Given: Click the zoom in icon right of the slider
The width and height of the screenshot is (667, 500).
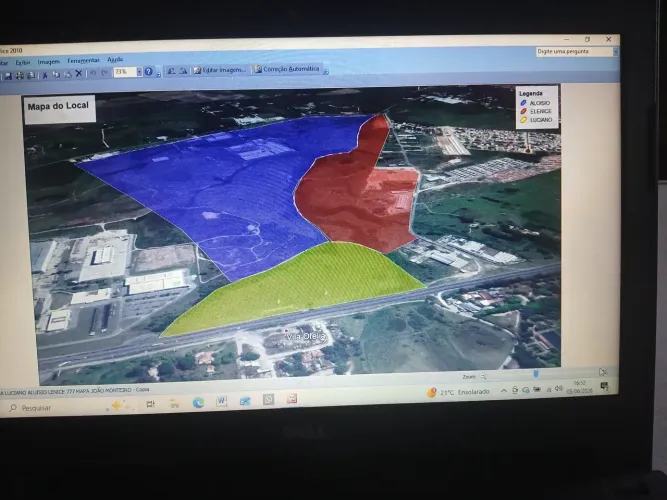Looking at the screenshot, I should point(602,372).
